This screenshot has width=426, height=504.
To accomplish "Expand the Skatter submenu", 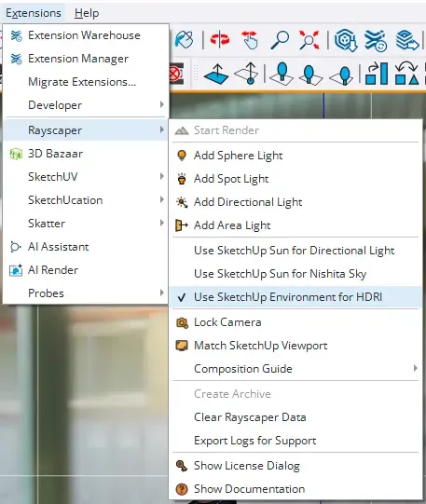I will (x=86, y=224).
